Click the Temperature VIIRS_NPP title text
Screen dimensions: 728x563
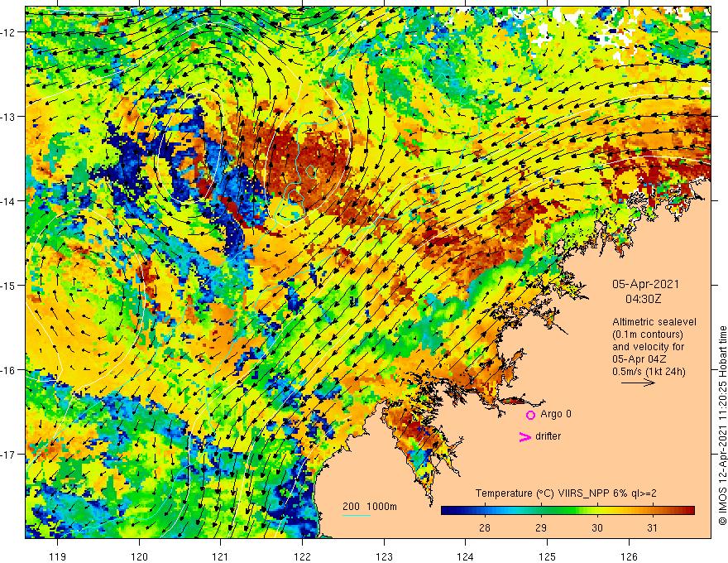coord(566,493)
